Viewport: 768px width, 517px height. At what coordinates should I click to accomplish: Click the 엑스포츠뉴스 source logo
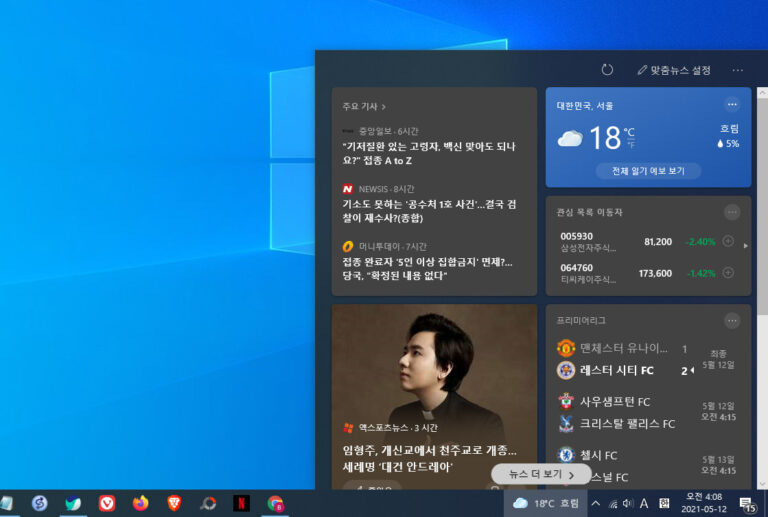pyautogui.click(x=348, y=427)
